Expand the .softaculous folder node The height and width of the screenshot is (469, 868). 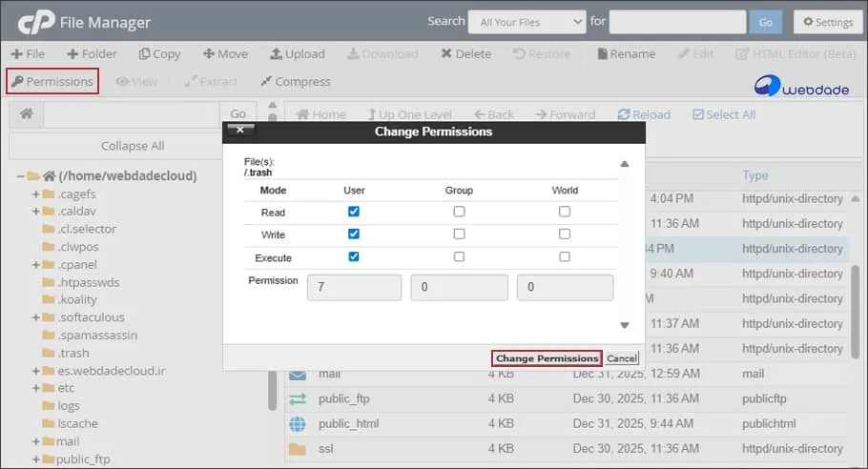(x=36, y=317)
